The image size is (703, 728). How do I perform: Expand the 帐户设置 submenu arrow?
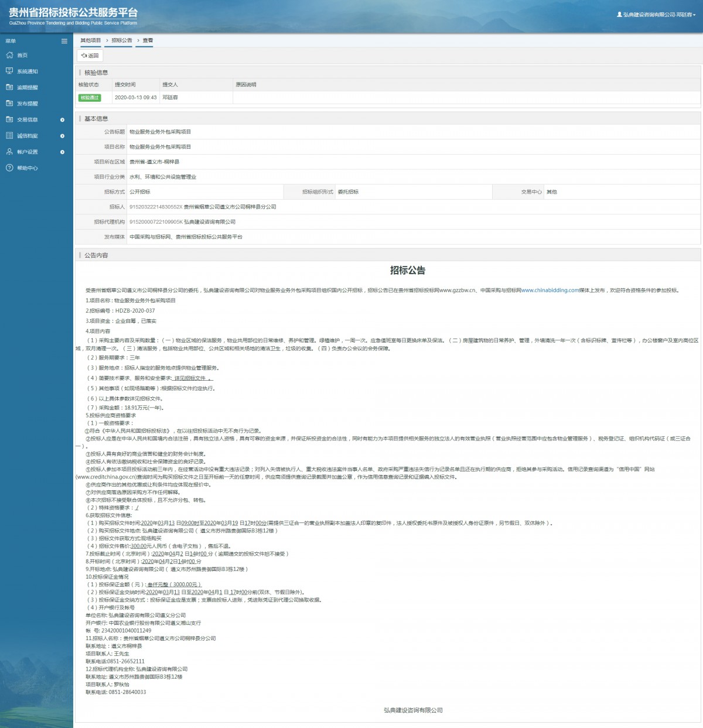coord(62,152)
